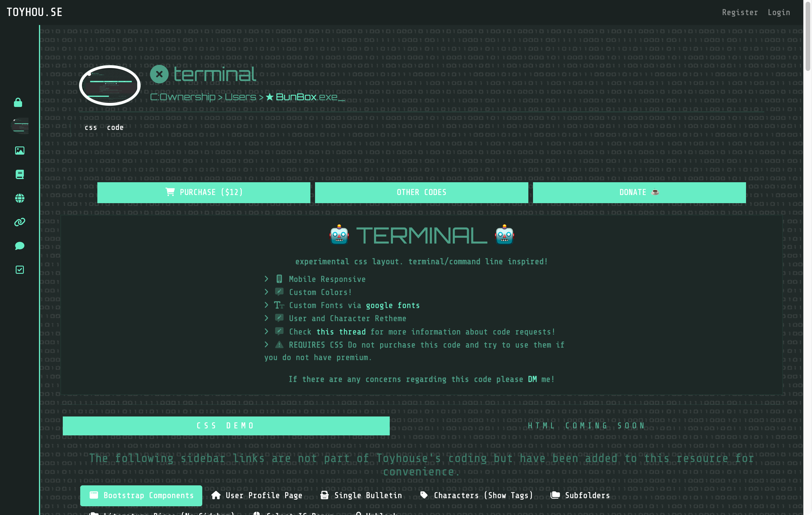Open the Register menu item
The width and height of the screenshot is (812, 515).
[x=740, y=12]
